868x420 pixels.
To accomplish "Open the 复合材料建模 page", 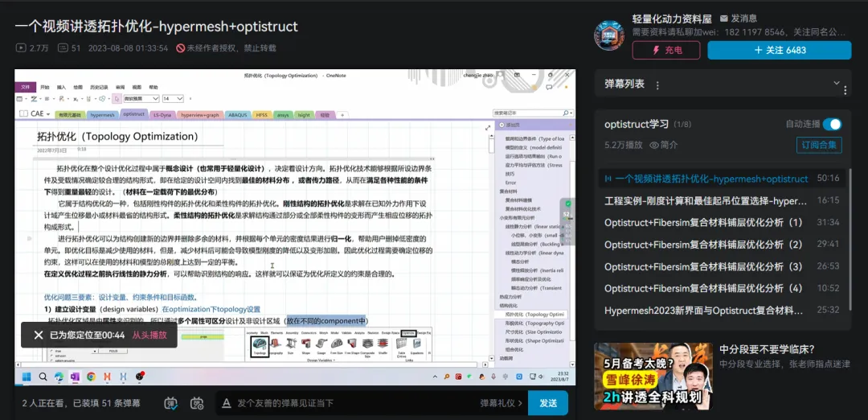I will click(x=518, y=200).
